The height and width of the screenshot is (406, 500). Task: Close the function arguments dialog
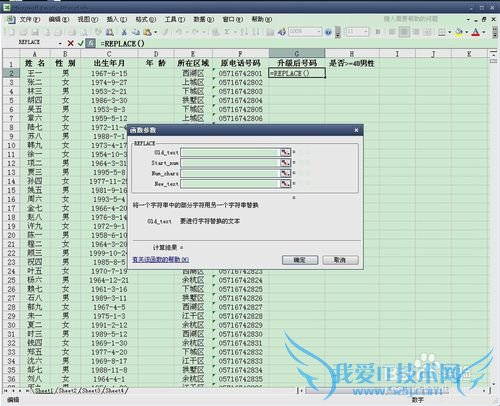(356, 130)
